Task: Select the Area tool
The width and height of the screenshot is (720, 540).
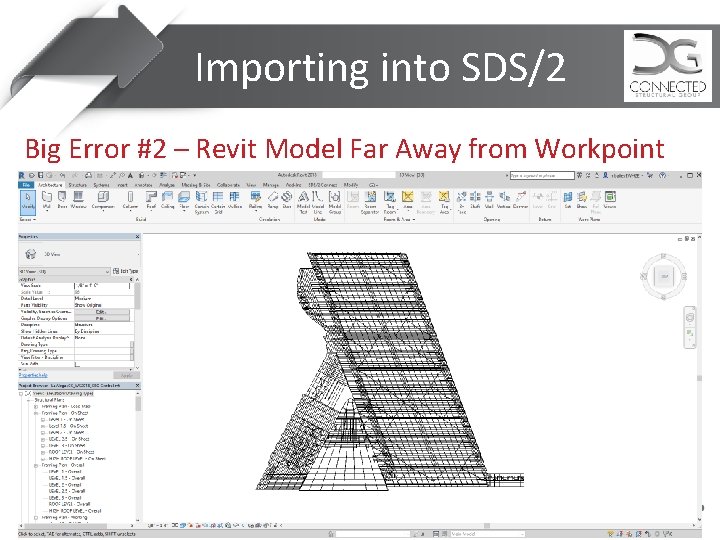Action: 407,201
